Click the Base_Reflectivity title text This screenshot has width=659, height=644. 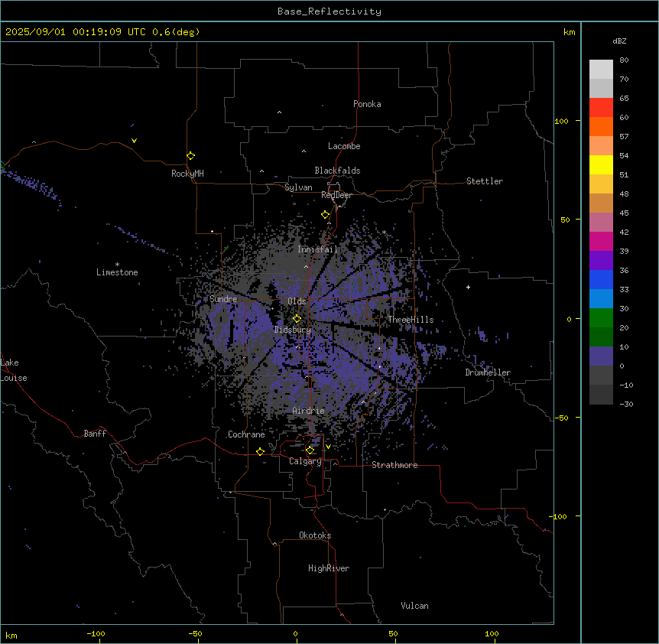pos(329,11)
